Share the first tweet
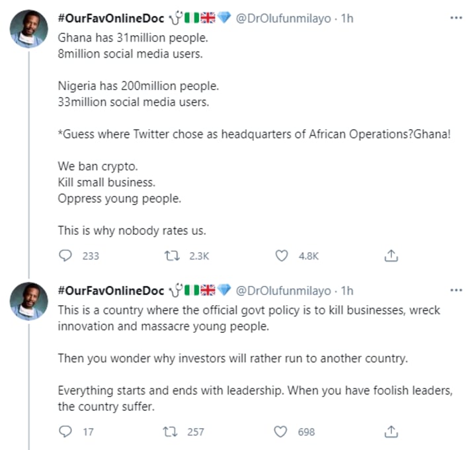 click(391, 256)
